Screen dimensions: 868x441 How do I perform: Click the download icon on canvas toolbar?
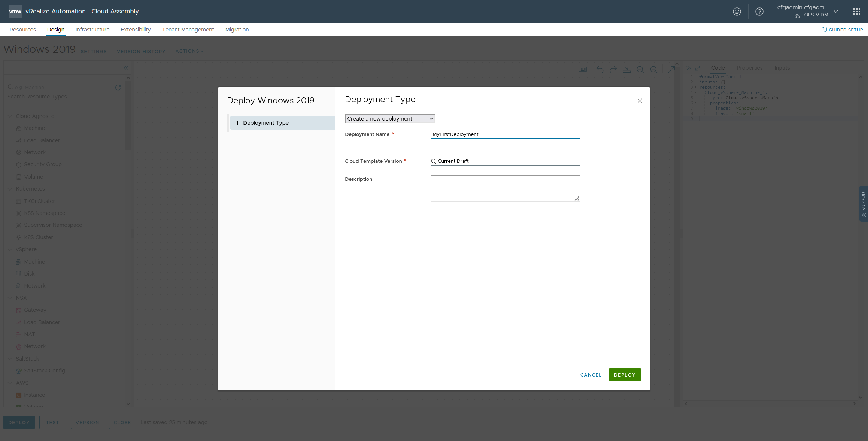[627, 69]
